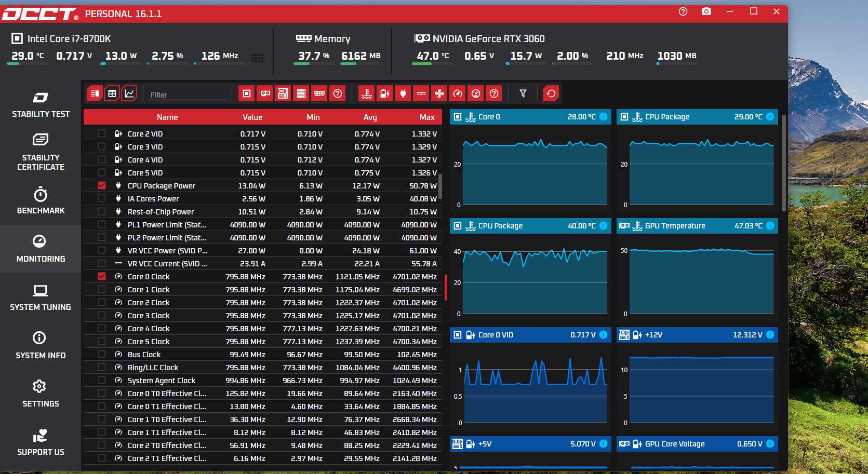Toggle the GPU hardware filter icon
The image size is (868, 474).
coord(265,93)
